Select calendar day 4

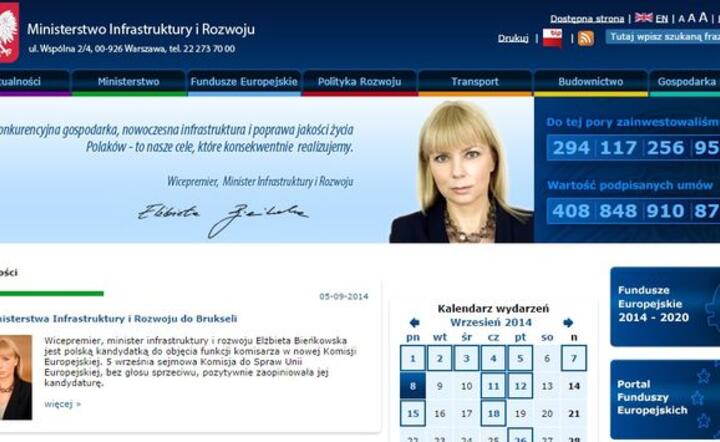[493, 358]
